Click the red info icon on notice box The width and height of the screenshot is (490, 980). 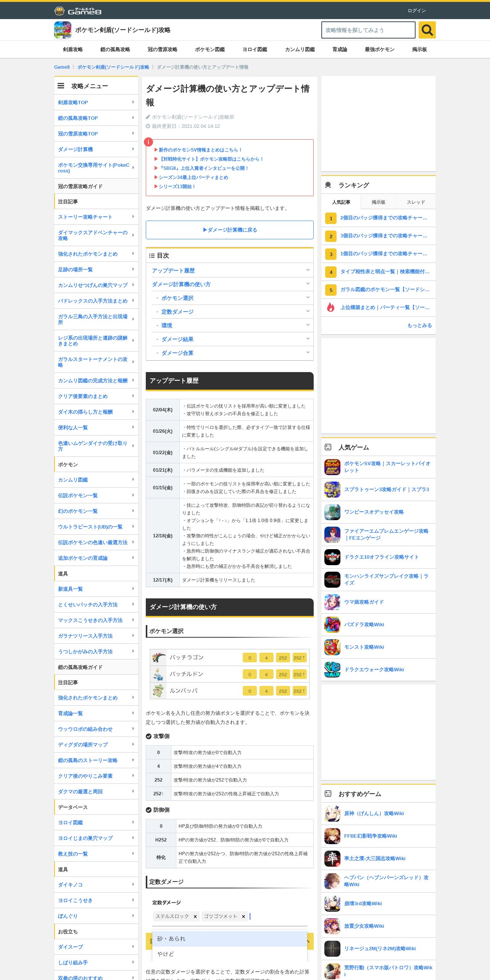[148, 142]
